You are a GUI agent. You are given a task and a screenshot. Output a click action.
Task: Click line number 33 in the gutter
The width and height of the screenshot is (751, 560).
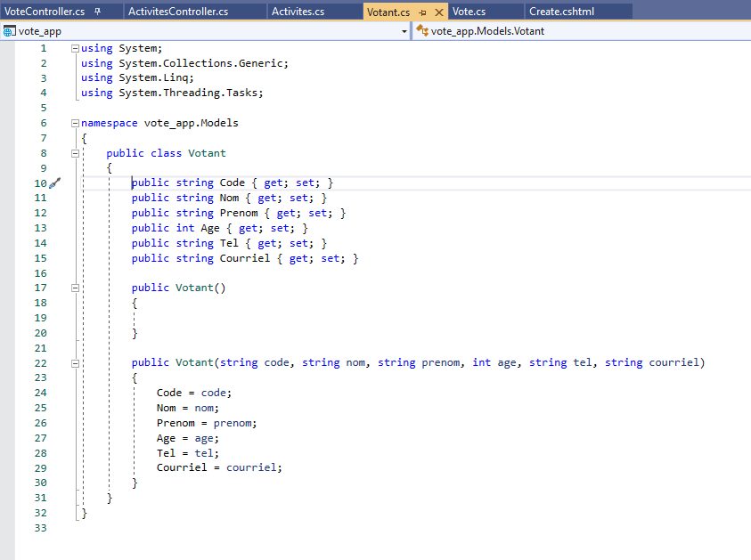(41, 528)
